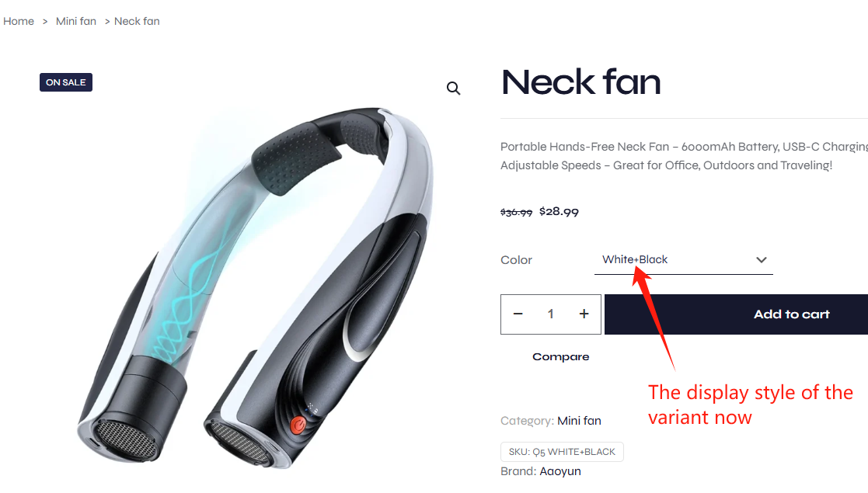Open the Mini fan category link
The image size is (868, 493).
[x=579, y=421]
